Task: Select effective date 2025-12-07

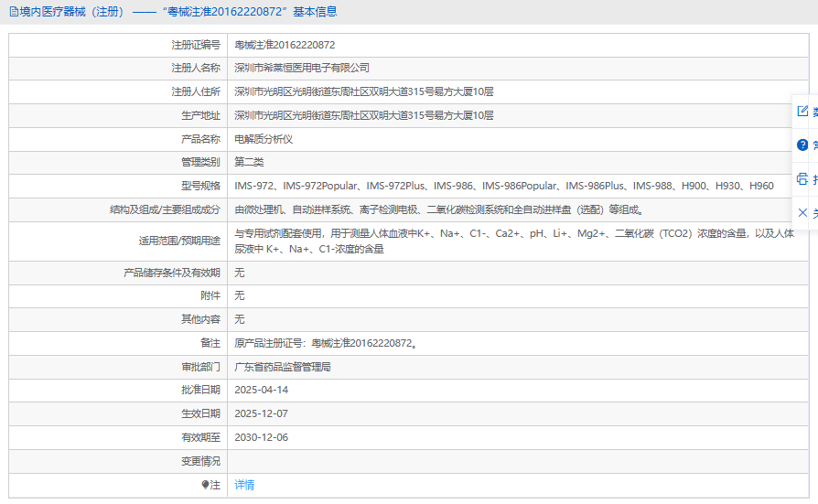Action: pos(261,413)
